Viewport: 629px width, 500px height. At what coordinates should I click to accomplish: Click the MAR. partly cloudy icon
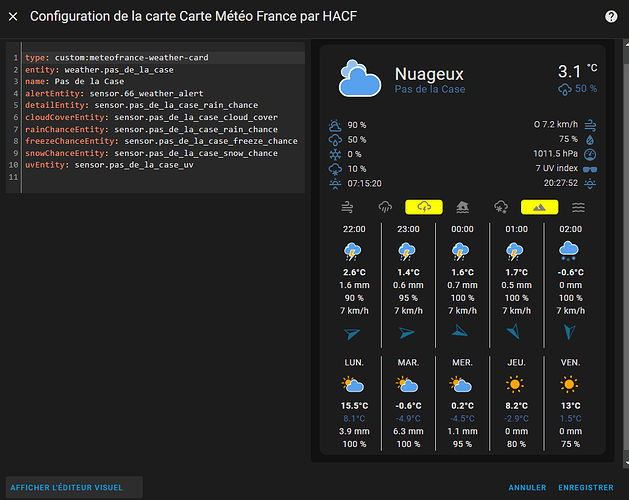tap(407, 384)
